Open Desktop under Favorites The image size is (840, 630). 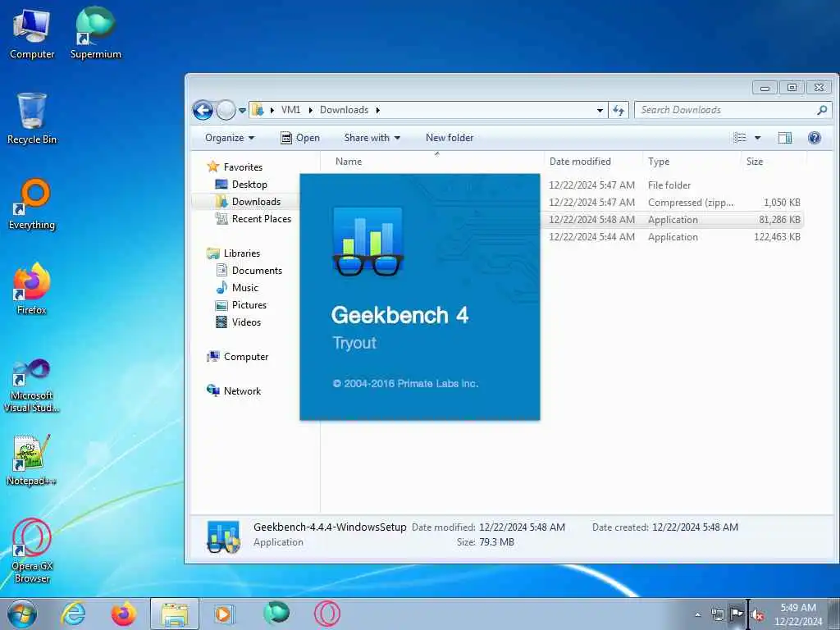[241, 185]
